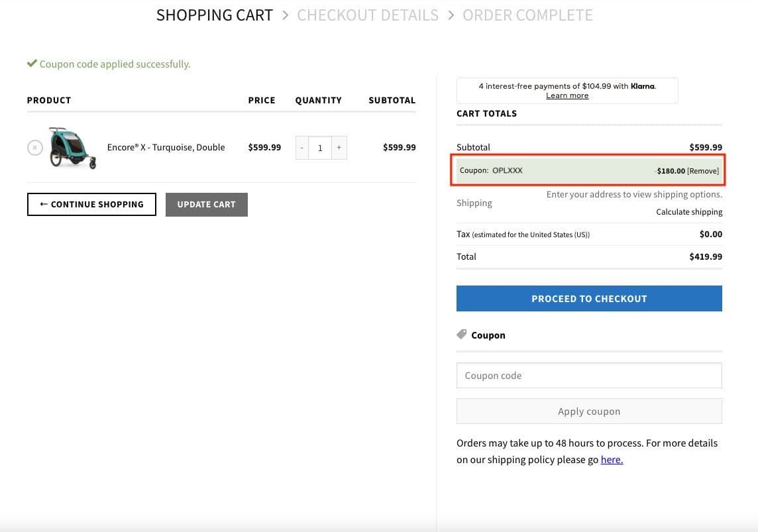Remove Encore X item from cart
Screen dimensions: 758x532
click(x=35, y=147)
